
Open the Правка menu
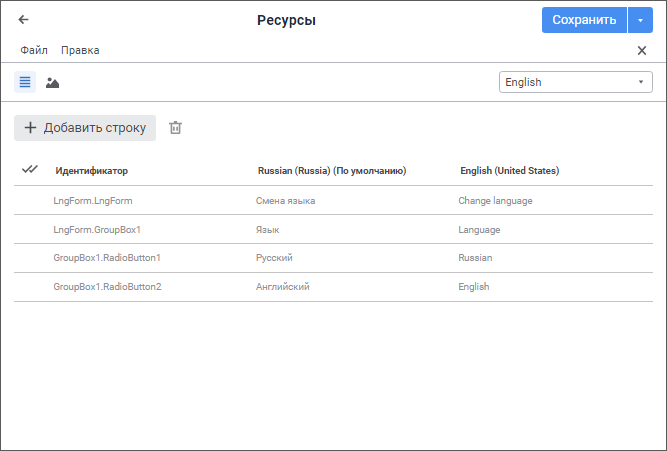tap(80, 50)
